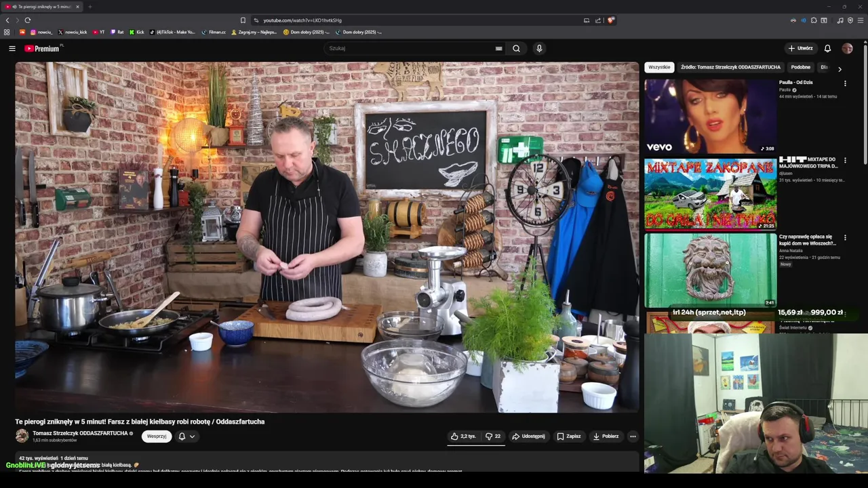The height and width of the screenshot is (488, 868).
Task: Select Źródło: Tomasz Strzelczyk ODDASZFARTUCHA chip
Action: point(730,67)
